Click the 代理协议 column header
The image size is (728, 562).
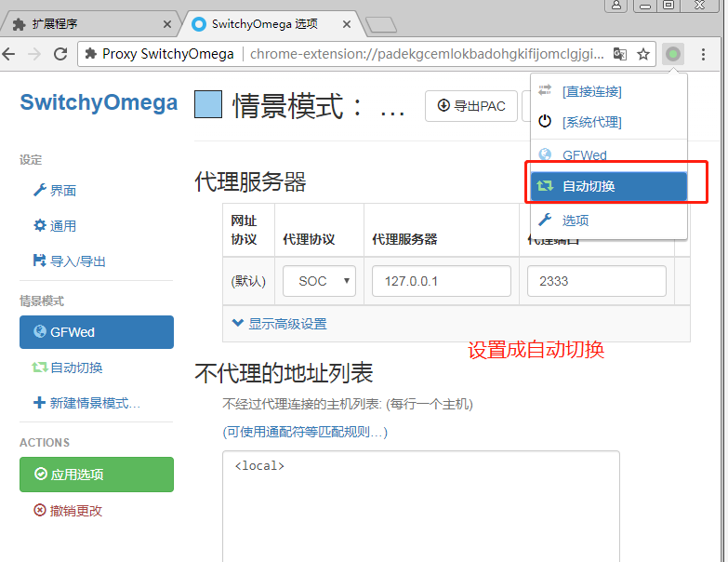pos(309,239)
